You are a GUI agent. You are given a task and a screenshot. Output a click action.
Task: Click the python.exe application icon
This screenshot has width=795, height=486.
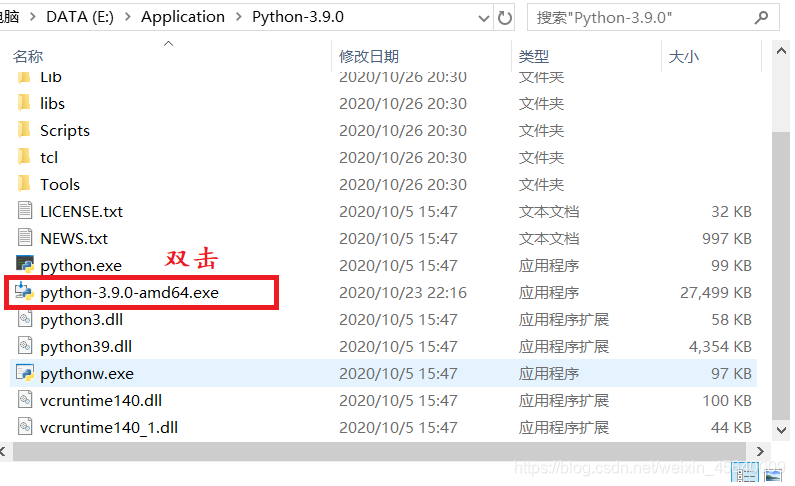click(x=25, y=265)
